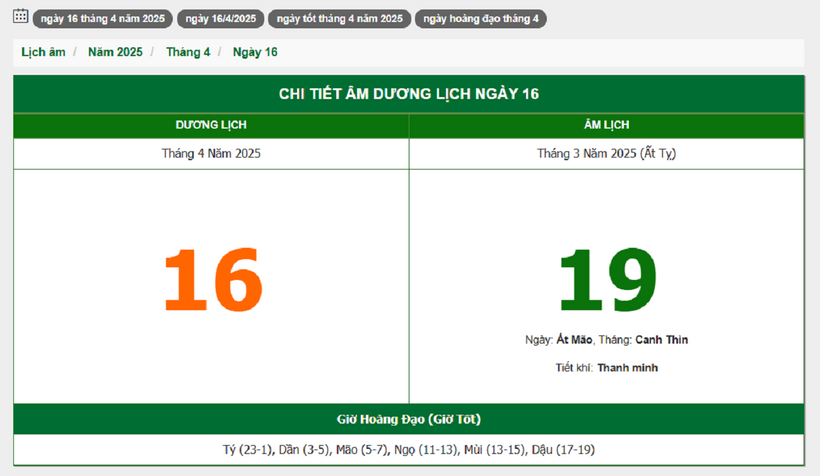This screenshot has width=820, height=476.
Task: Navigate to the 'Tháng 4' breadcrumb link
Action: 188,52
